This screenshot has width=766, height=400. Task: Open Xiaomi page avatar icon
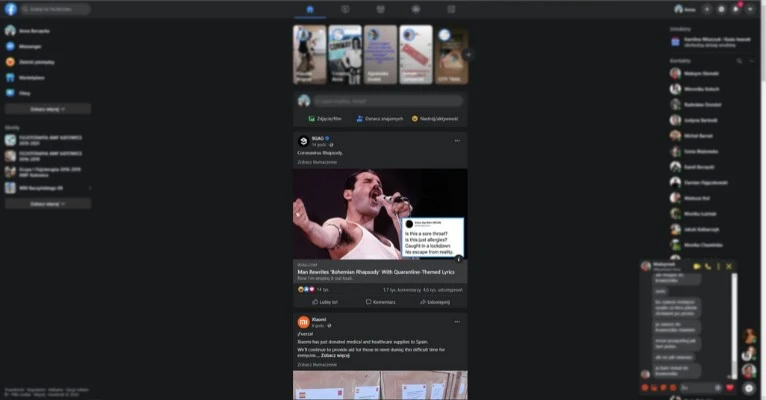point(303,322)
